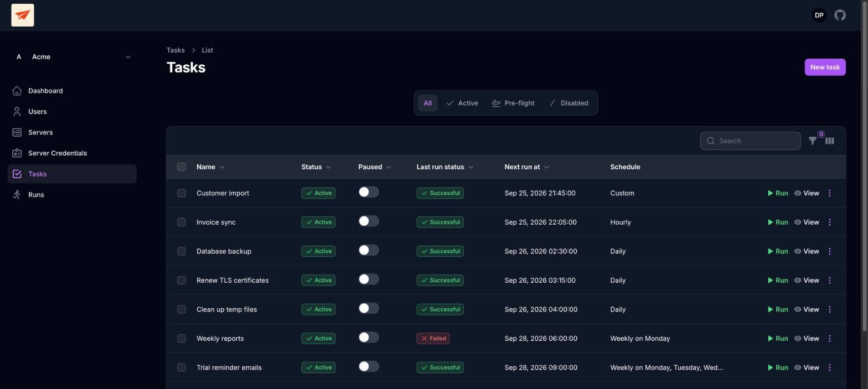Run the Weekly reports task
Viewport: 868px width, 389px height.
point(778,339)
